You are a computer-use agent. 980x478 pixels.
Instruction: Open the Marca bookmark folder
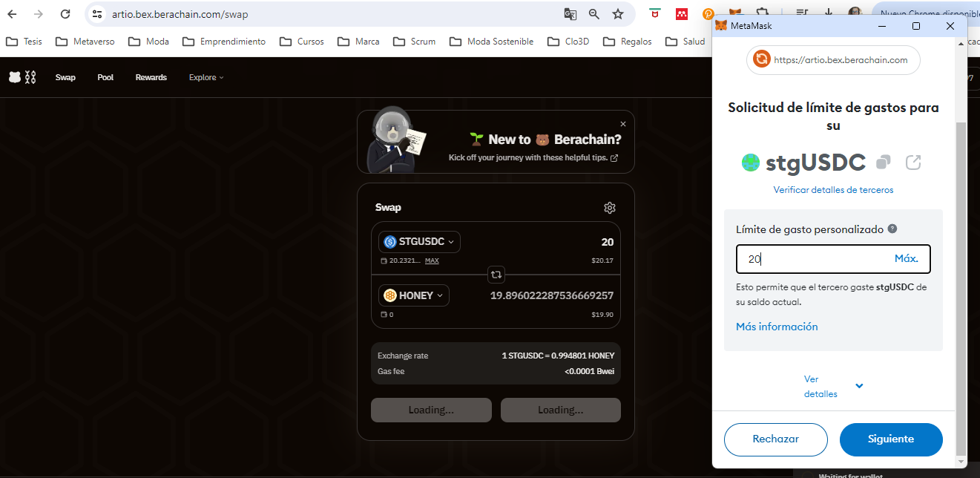tap(358, 42)
